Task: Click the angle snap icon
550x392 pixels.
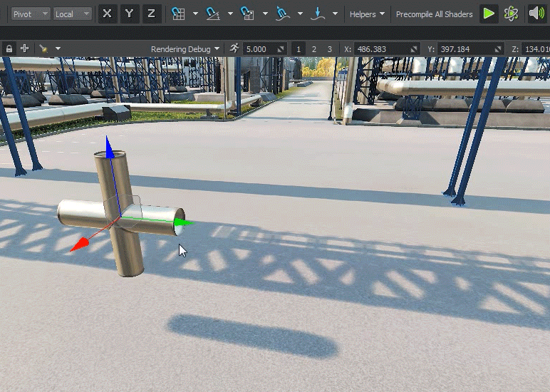Action: click(213, 14)
